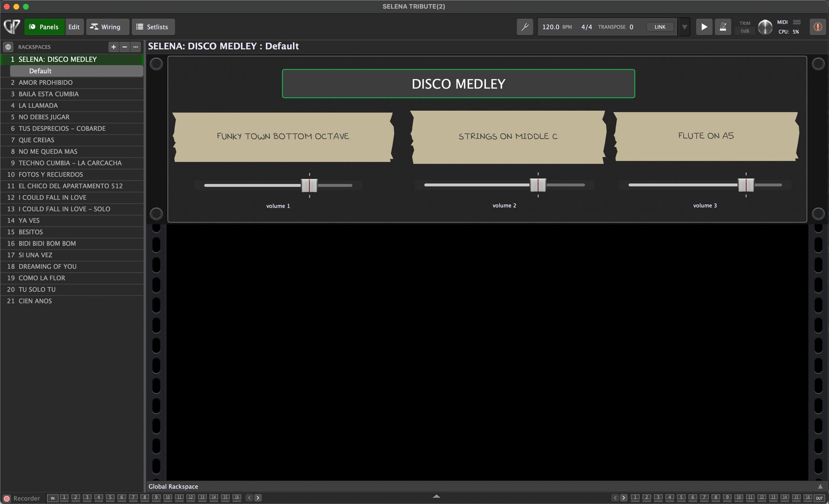Click the IN audio input indicator
The image size is (829, 504).
pyautogui.click(x=52, y=498)
